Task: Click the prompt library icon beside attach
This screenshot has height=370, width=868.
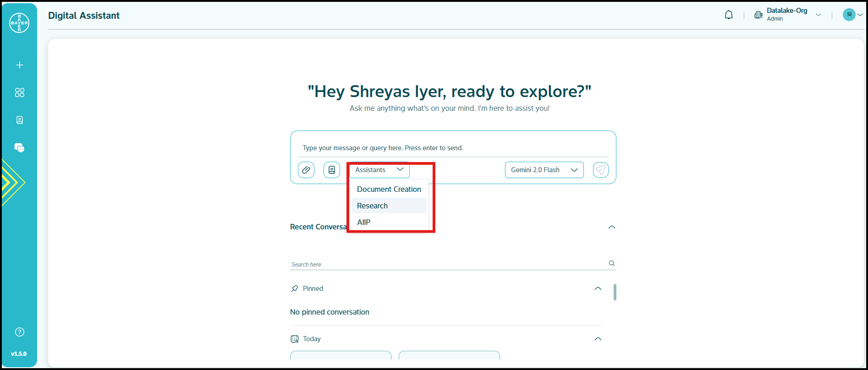Action: 332,170
